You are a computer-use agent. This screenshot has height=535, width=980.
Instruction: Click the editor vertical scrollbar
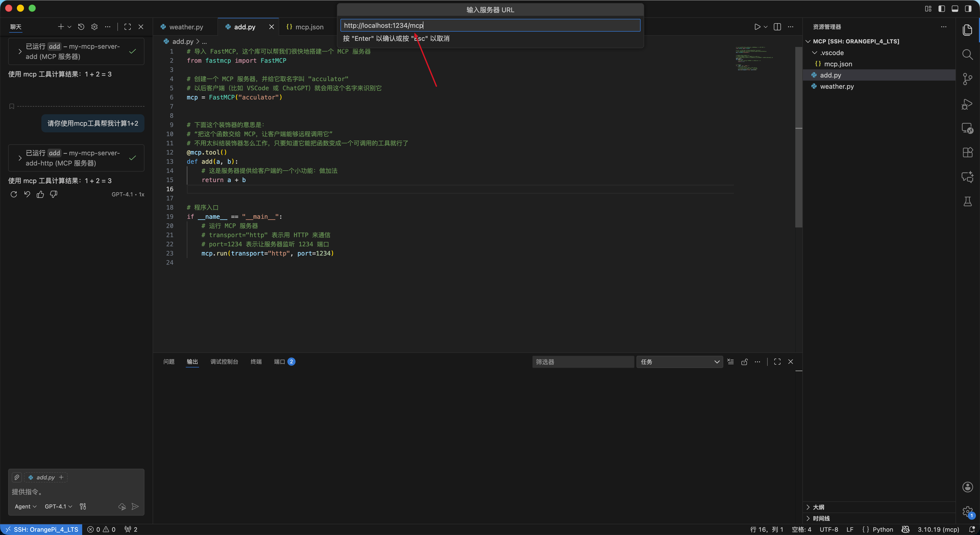[x=799, y=137]
